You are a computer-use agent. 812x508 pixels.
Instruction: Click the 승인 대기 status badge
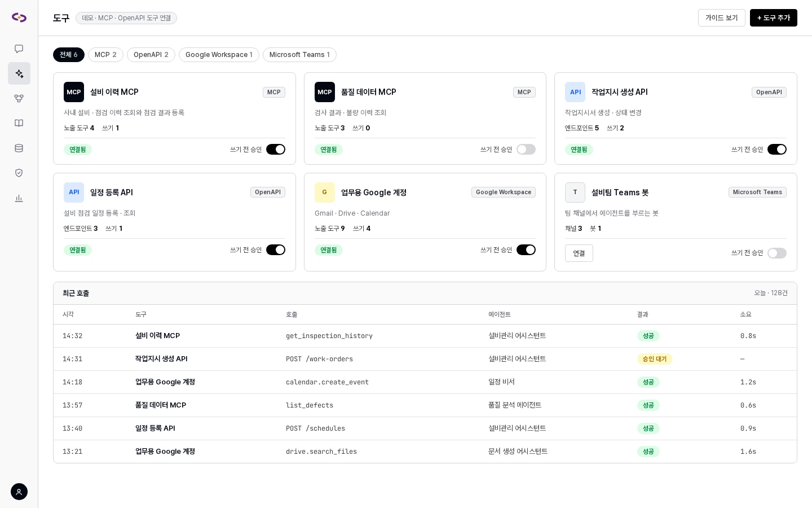pos(655,359)
